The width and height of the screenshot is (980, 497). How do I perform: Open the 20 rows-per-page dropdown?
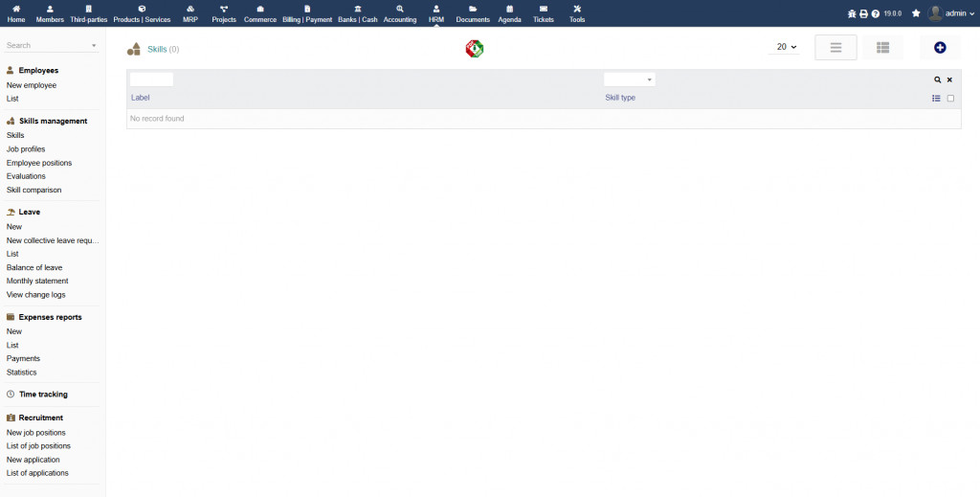(785, 47)
